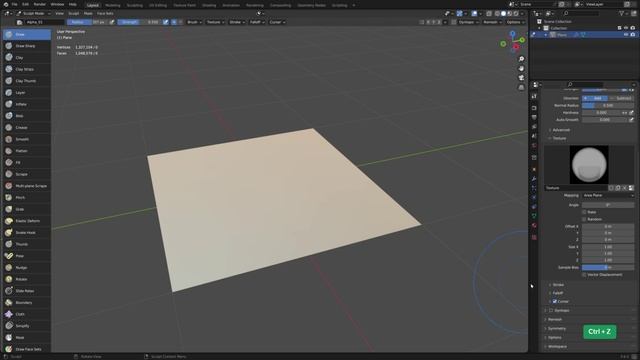Click the brush texture preview thumbnail

[589, 164]
